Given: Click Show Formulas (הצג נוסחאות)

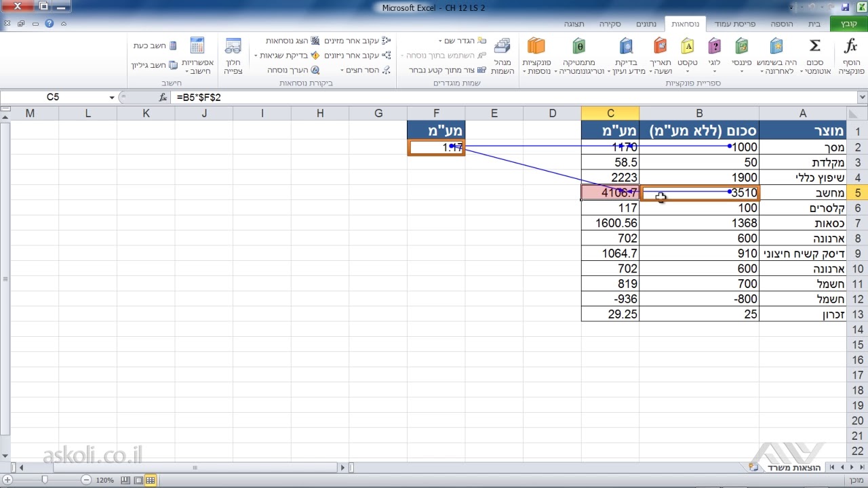Looking at the screenshot, I should (x=292, y=41).
